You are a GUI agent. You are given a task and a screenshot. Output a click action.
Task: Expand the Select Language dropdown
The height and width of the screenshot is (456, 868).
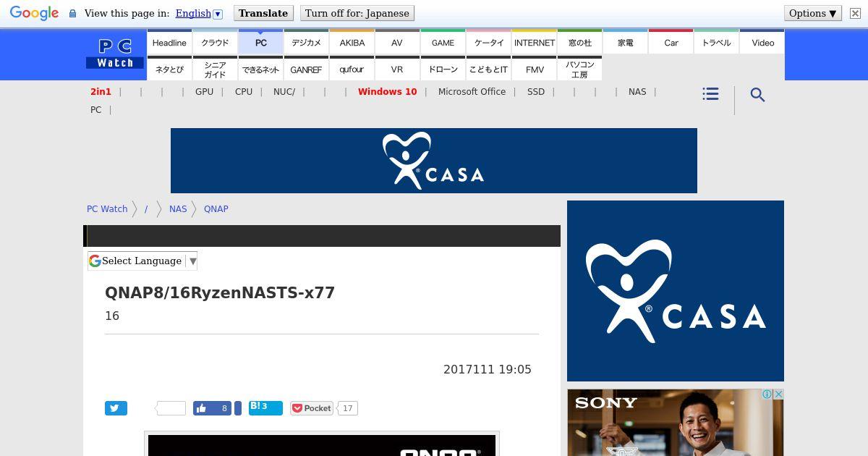(x=142, y=261)
